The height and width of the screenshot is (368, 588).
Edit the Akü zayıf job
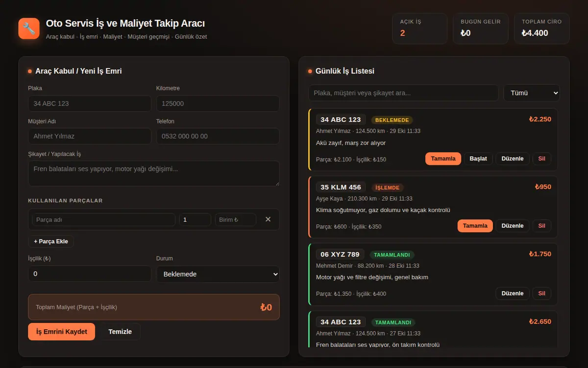(513, 158)
